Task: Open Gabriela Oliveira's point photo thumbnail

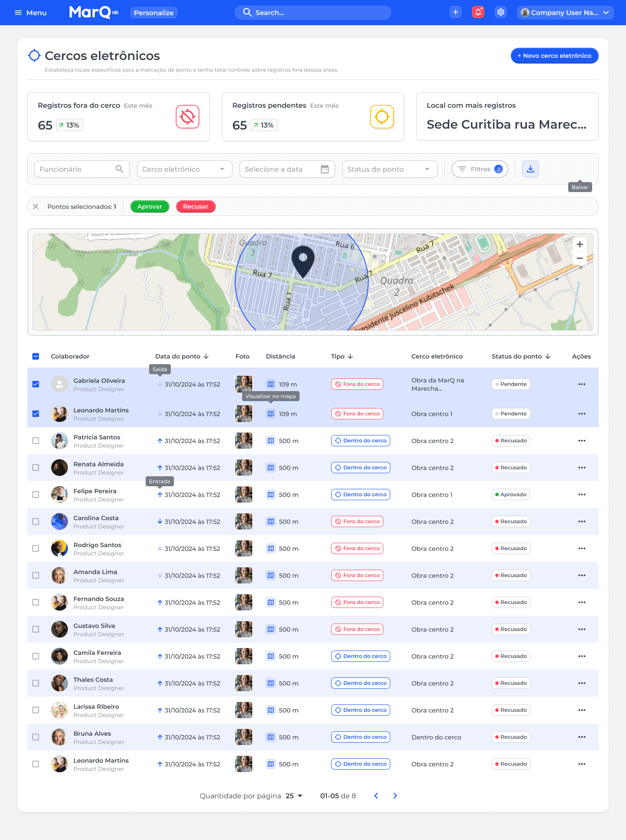Action: coord(244,384)
